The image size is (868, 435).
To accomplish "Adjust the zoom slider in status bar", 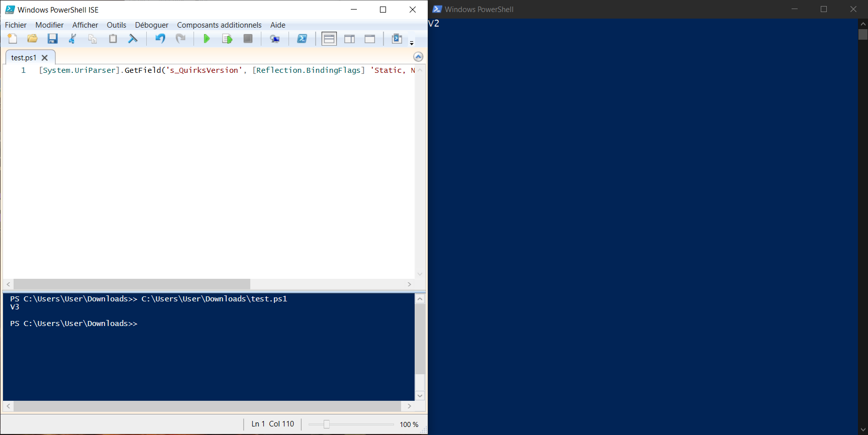I will (327, 424).
